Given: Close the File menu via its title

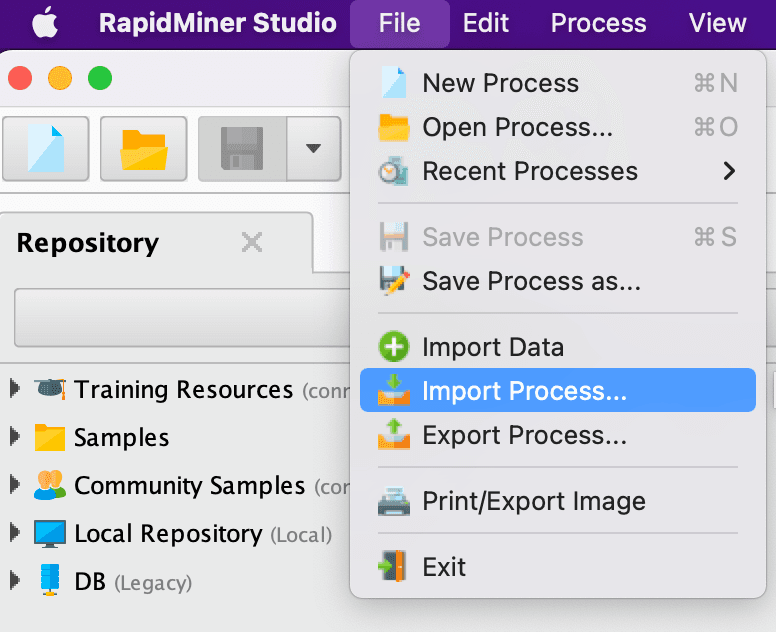Looking at the screenshot, I should 399,23.
